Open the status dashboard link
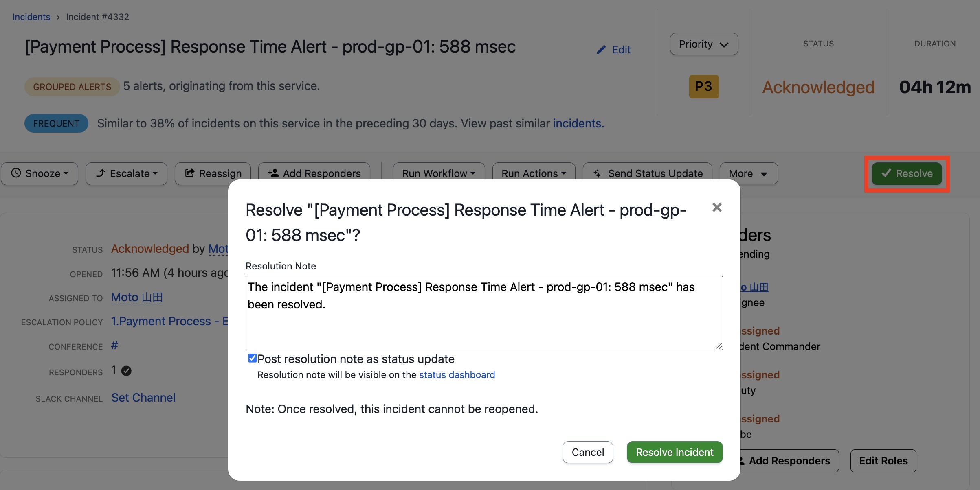980x490 pixels. point(457,374)
